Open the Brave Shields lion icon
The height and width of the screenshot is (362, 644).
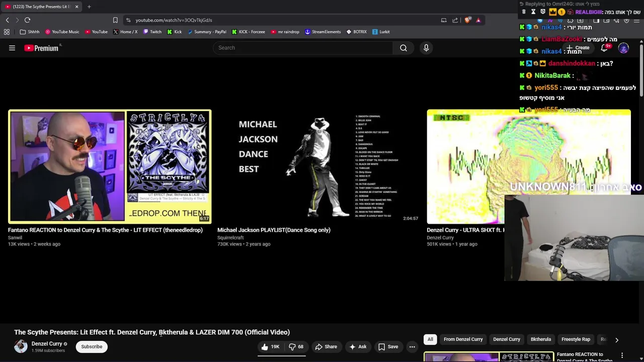coord(467,20)
